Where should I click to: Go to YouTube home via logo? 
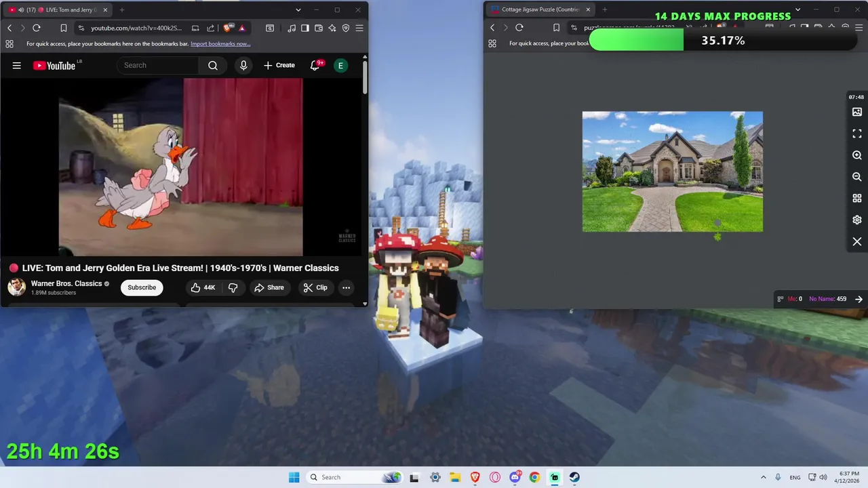pos(54,65)
